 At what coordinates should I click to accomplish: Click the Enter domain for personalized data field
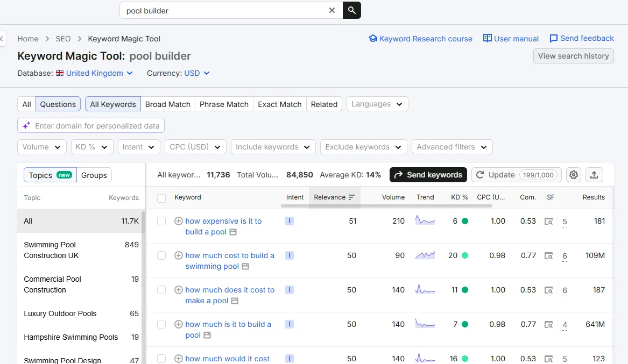(x=91, y=126)
